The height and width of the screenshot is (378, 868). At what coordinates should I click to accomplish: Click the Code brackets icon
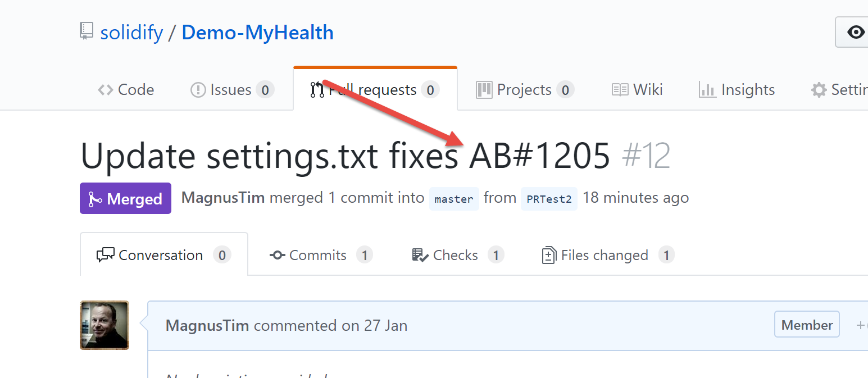click(106, 90)
